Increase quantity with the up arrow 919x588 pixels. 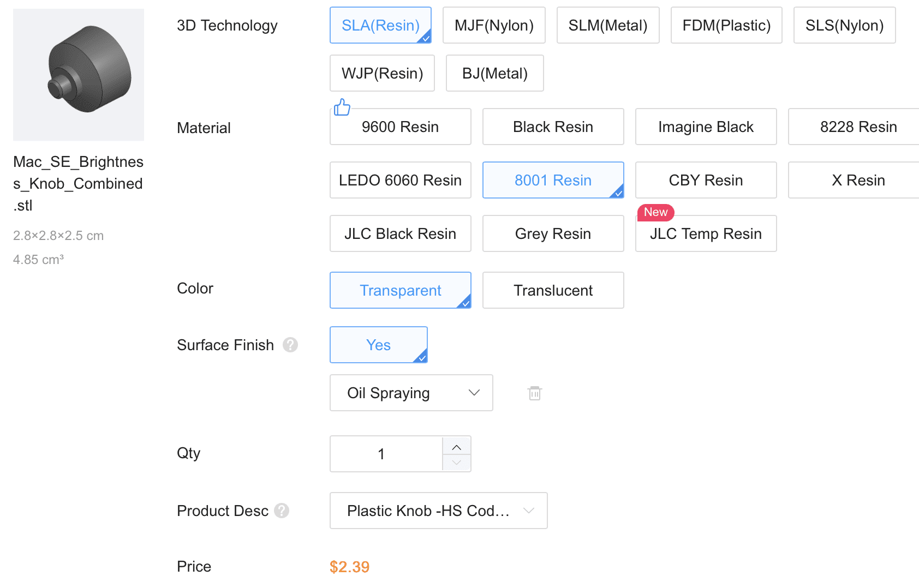pos(457,447)
